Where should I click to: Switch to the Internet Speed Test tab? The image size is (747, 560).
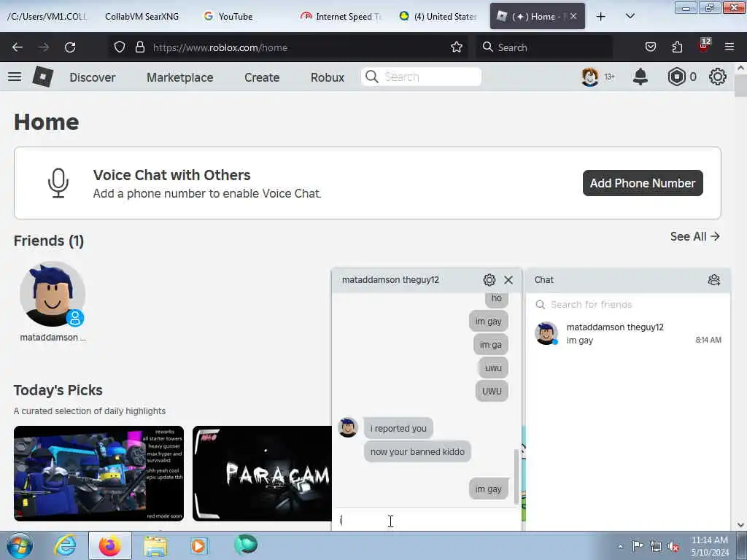[x=341, y=16]
